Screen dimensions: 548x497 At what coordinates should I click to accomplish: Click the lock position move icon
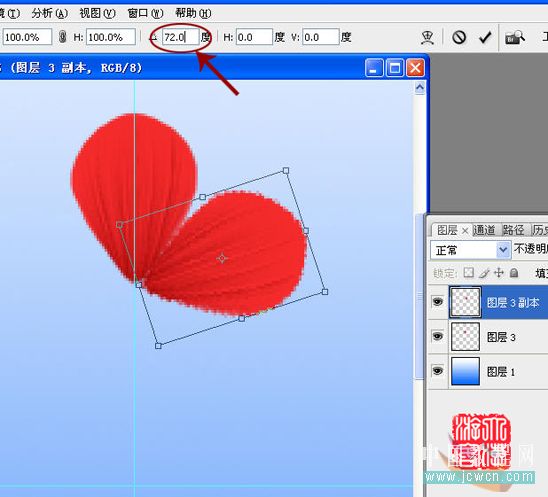pyautogui.click(x=499, y=273)
